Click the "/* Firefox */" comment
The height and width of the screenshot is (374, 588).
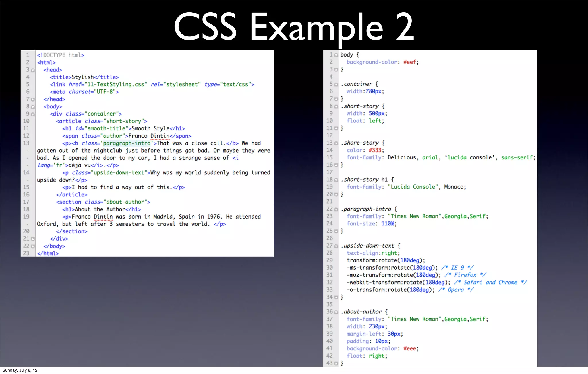pyautogui.click(x=465, y=275)
